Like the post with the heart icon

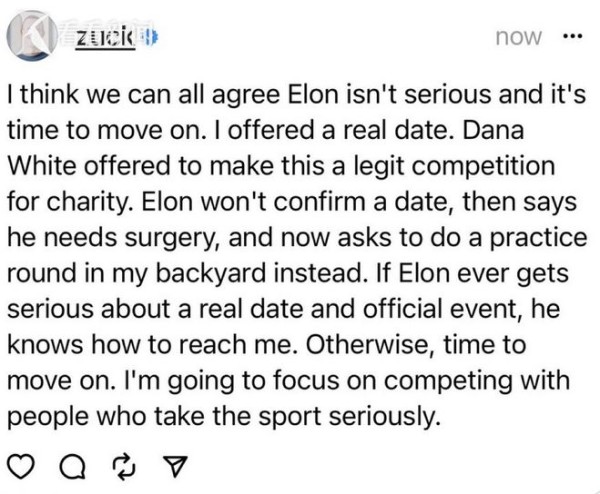(x=21, y=468)
